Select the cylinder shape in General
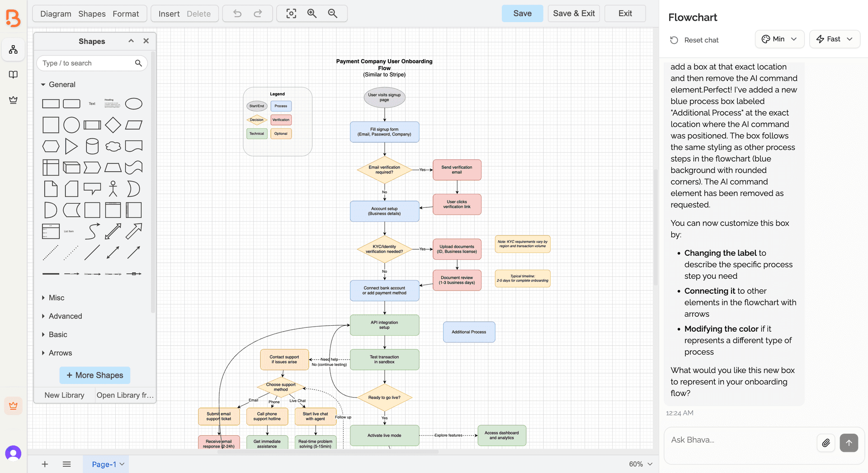Viewport: 868px width, 473px height. 92,146
